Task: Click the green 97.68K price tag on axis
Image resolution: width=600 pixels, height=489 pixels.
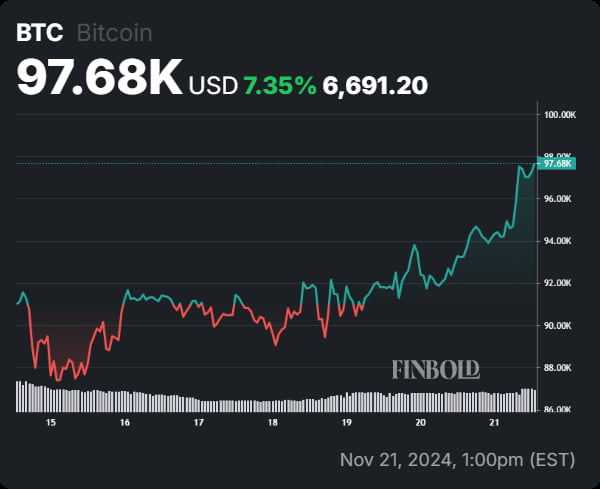Action: click(x=556, y=163)
